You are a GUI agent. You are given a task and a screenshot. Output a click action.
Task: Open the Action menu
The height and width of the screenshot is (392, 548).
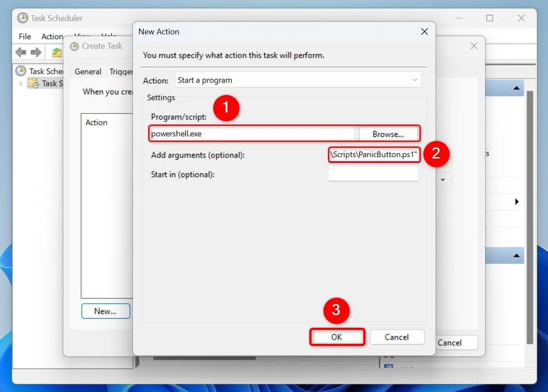pyautogui.click(x=52, y=36)
